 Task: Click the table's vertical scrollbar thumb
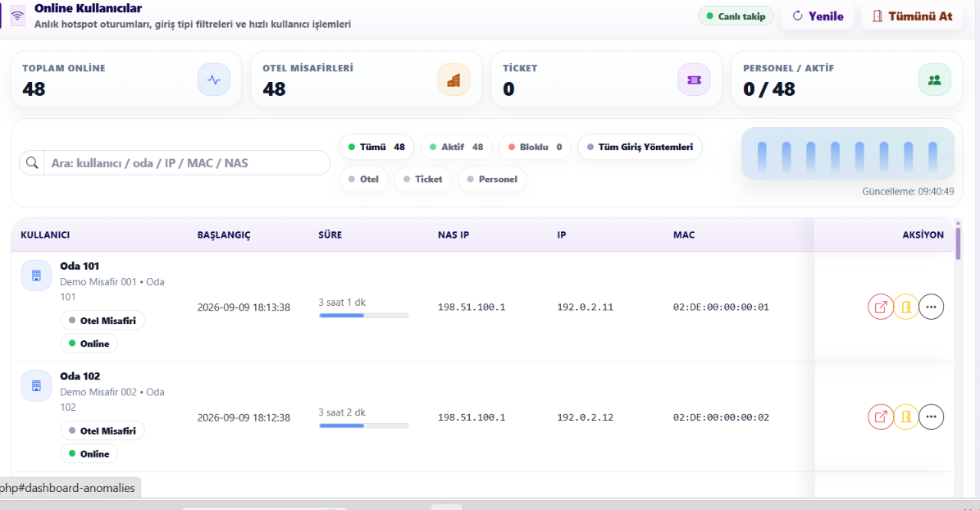tap(958, 244)
